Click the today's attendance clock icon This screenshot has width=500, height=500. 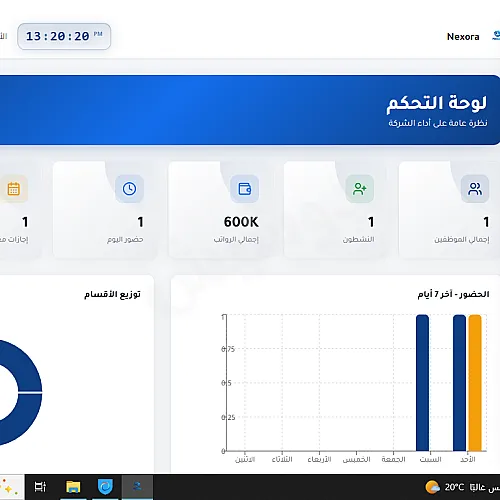coord(129,189)
